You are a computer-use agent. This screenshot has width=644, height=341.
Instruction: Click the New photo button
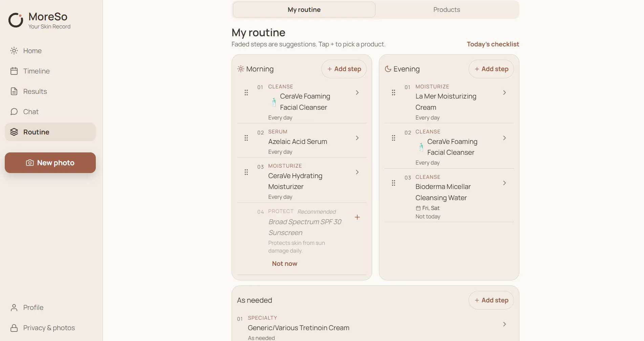point(50,163)
